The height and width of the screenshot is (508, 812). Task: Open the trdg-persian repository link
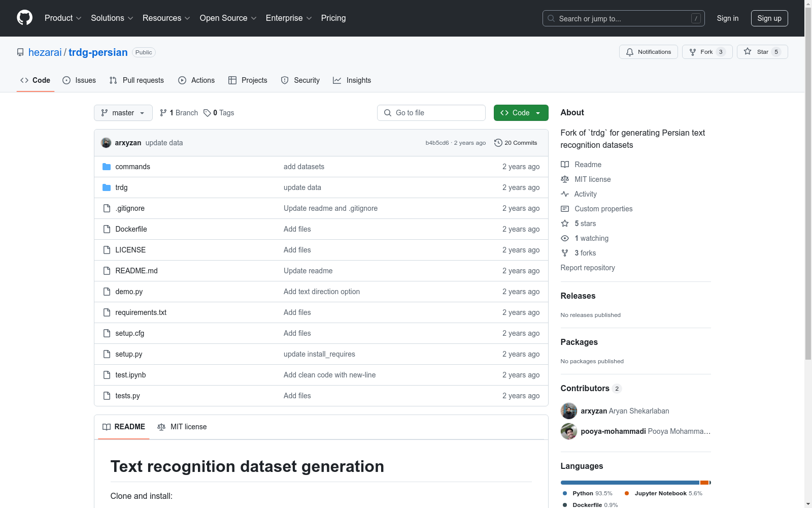point(98,52)
